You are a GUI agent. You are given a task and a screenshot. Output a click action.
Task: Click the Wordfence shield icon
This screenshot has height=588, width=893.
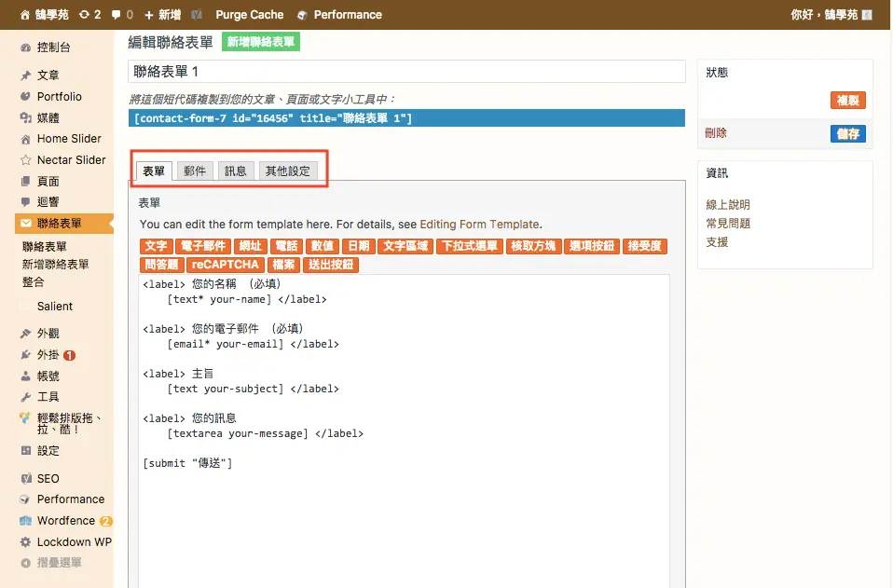[25, 521]
